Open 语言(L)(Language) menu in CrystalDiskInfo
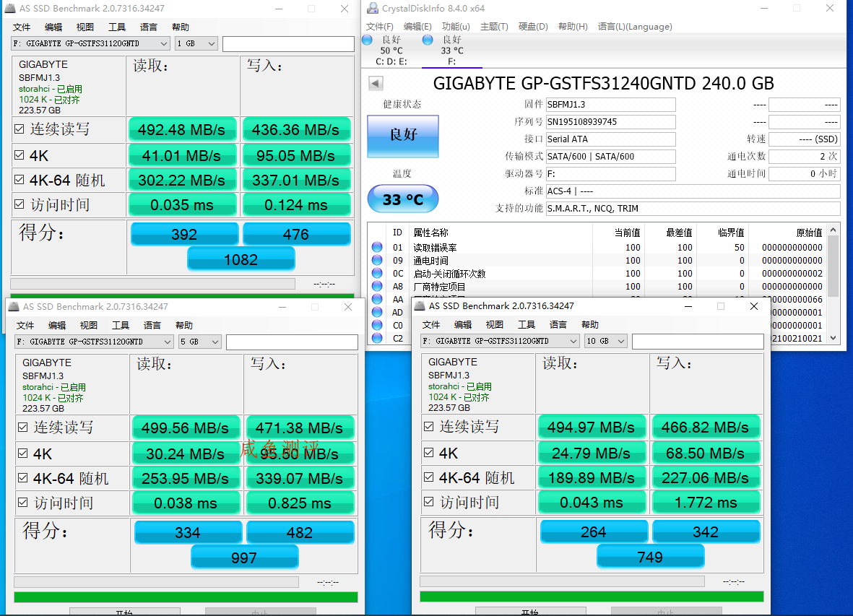853x616 pixels. 635,27
